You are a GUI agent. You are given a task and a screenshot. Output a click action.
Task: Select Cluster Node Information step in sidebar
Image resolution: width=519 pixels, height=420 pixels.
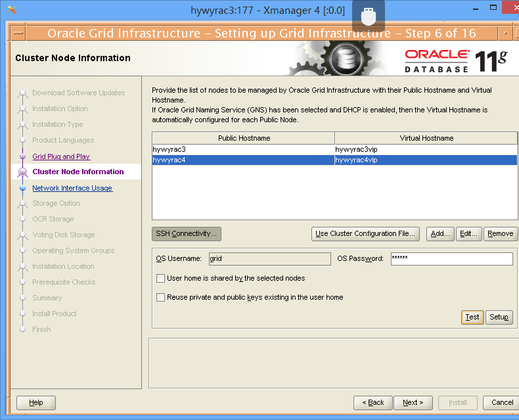pyautogui.click(x=78, y=172)
